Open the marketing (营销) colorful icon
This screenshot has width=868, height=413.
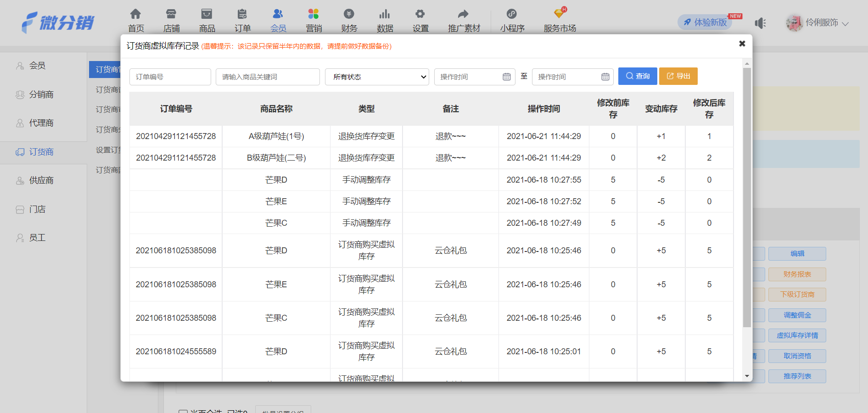coord(314,14)
